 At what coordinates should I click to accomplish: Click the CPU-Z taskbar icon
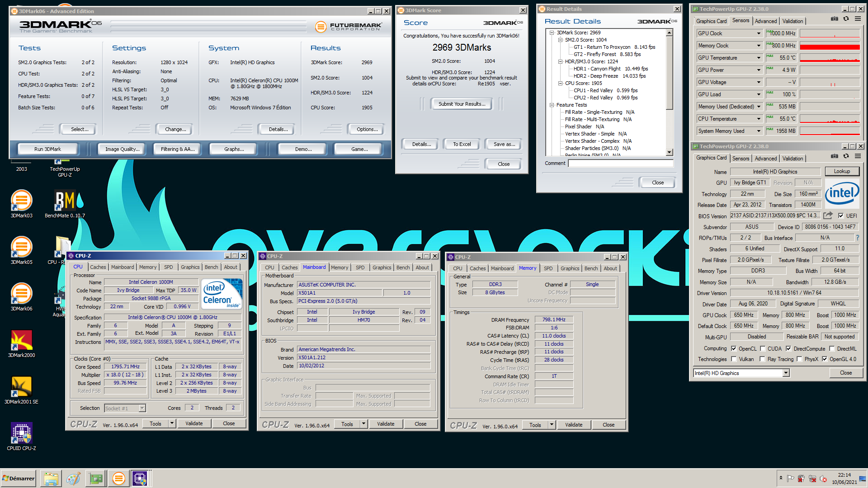click(140, 479)
